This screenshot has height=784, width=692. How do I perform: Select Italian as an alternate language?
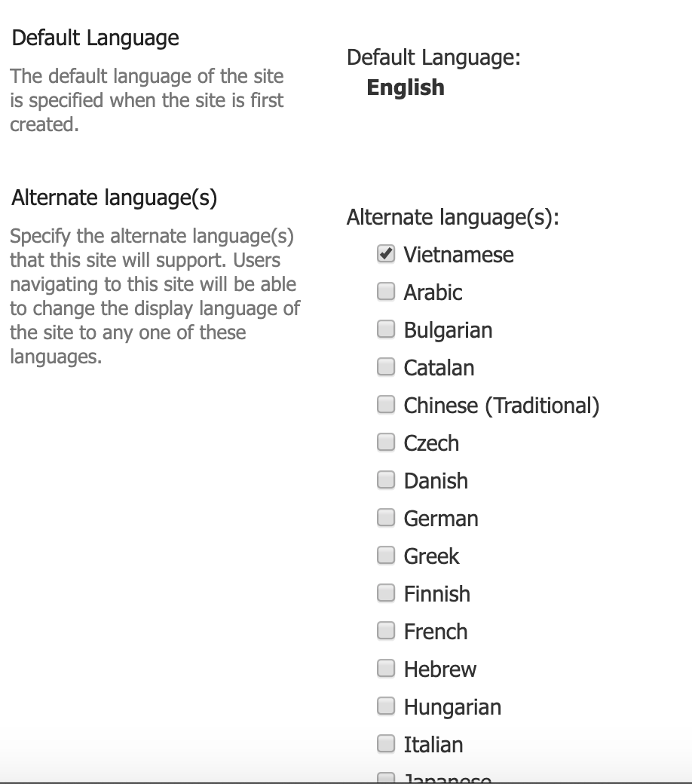(x=385, y=743)
